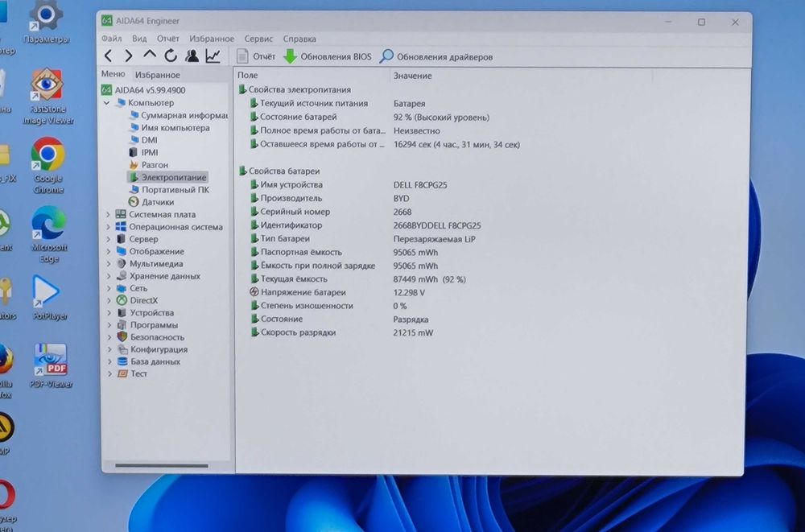Open the Сервис menu
805x532 pixels.
click(258, 39)
